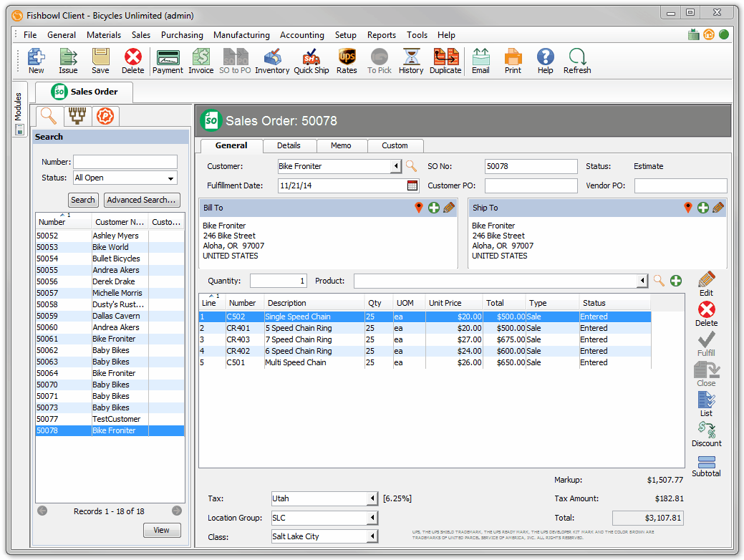Open the Manufacturing menu

pyautogui.click(x=241, y=35)
